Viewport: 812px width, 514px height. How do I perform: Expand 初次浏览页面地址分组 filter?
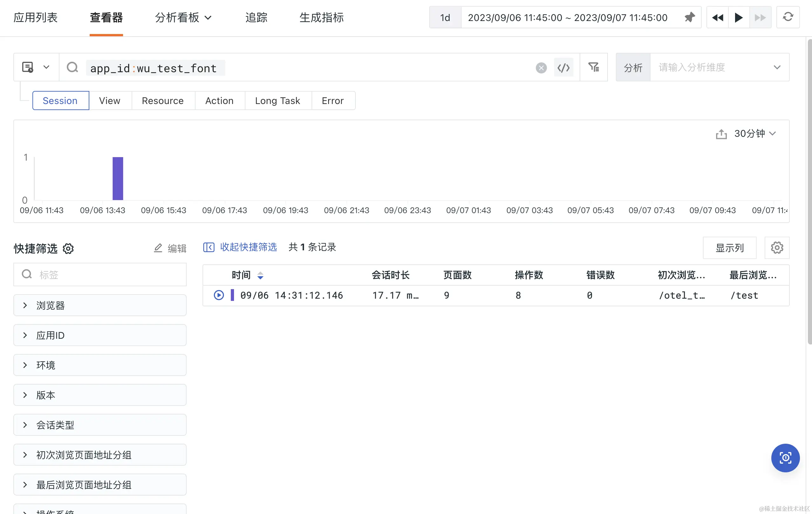100,455
